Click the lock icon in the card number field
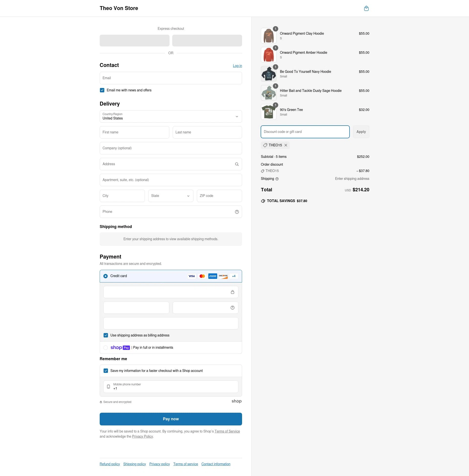The width and height of the screenshot is (469, 476). 233,292
